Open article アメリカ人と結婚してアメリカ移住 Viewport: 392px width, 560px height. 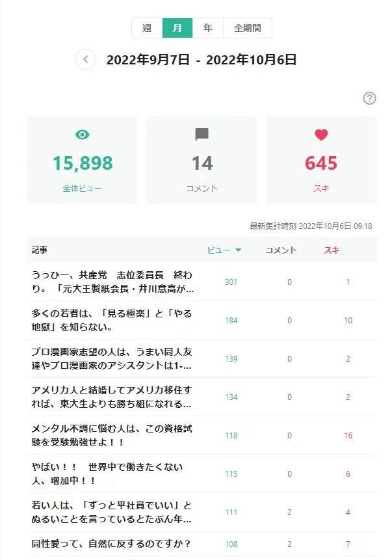click(112, 397)
